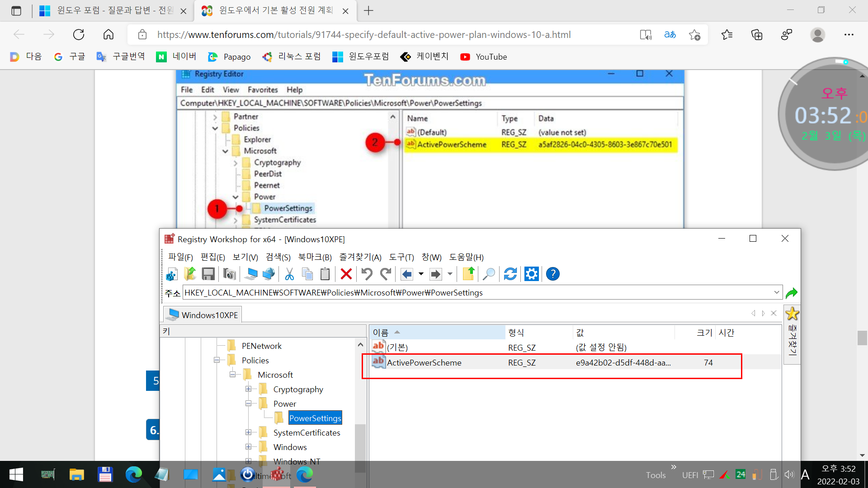Select the PowerSettings tree key
This screenshot has width=868, height=488.
click(315, 418)
